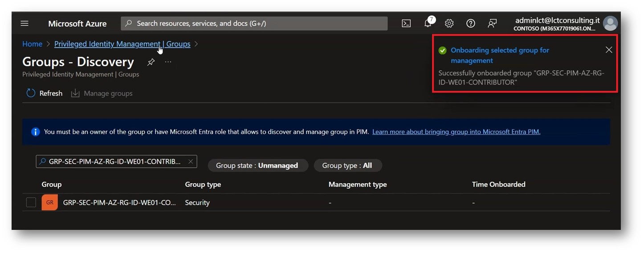The width and height of the screenshot is (644, 253).
Task: Click the Microsoft Azure portal title
Action: point(77,24)
